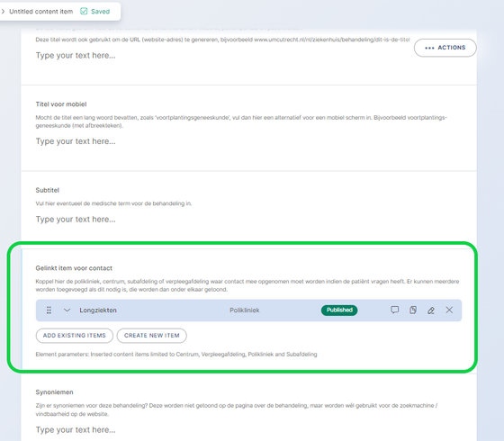Click Add Existing Items button
This screenshot has width=504, height=441.
74,336
